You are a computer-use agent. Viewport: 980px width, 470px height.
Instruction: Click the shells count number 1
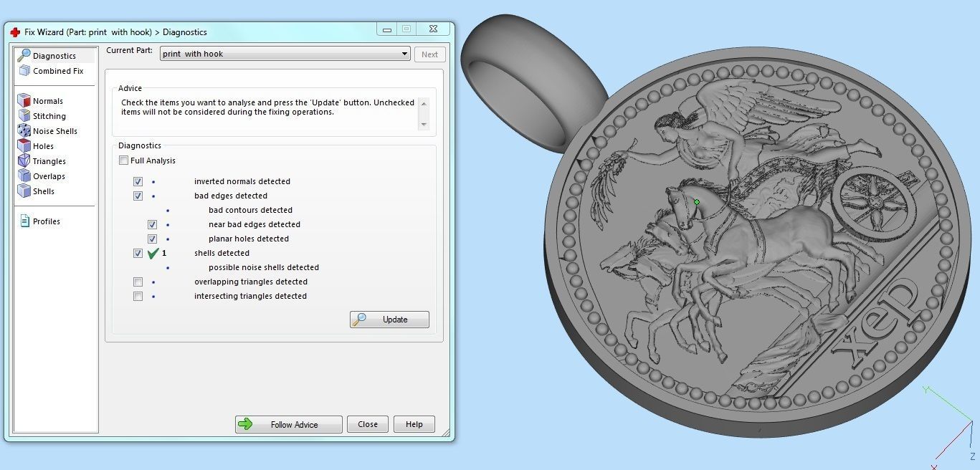click(164, 253)
